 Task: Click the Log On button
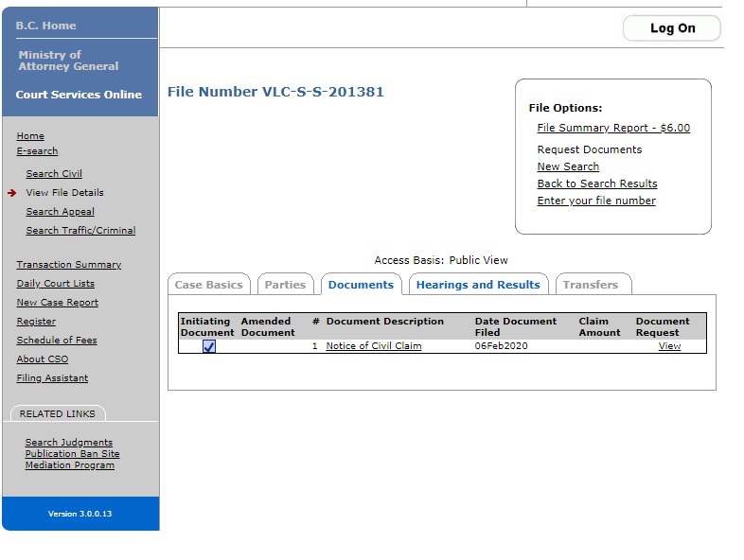(672, 28)
